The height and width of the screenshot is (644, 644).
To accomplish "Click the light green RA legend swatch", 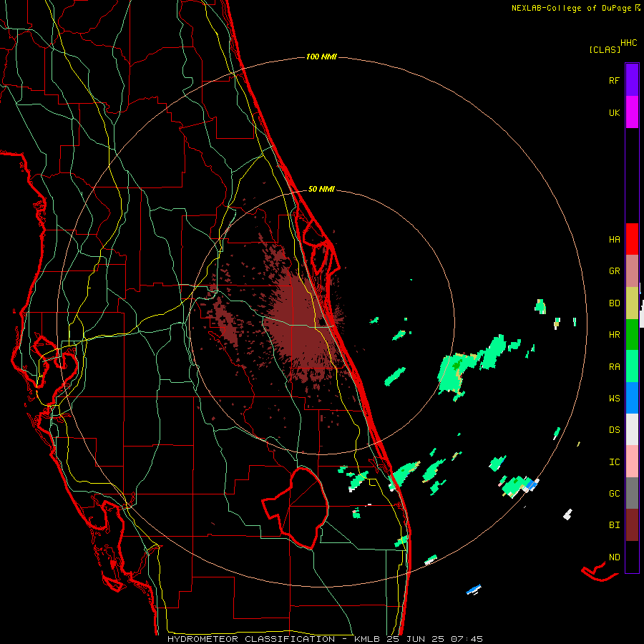I will click(x=632, y=366).
